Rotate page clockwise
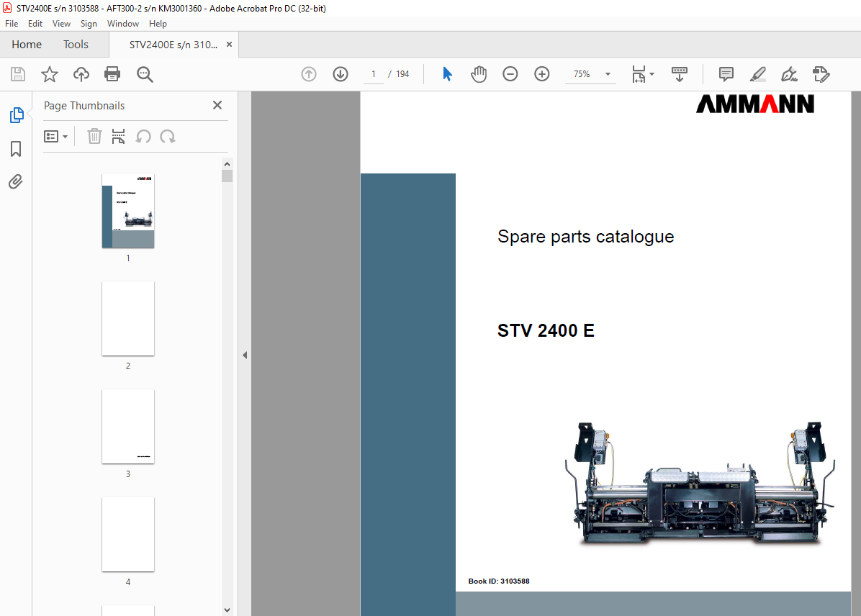 [168, 136]
